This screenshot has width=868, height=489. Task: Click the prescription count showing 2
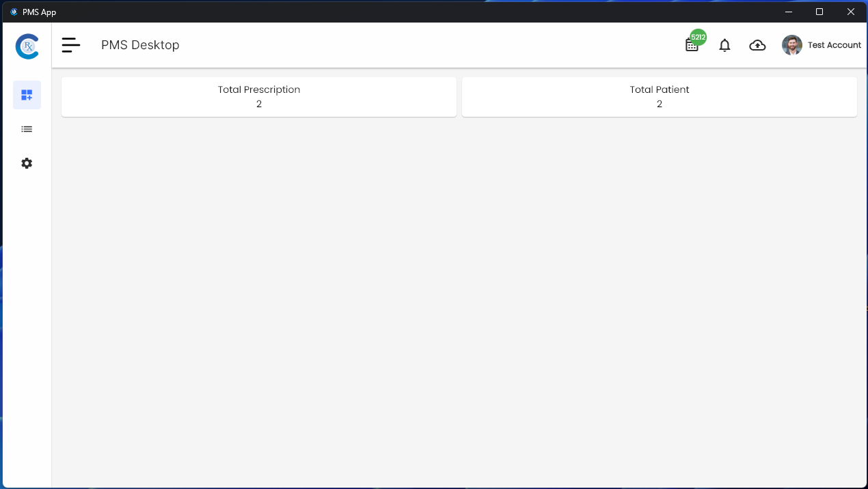[x=259, y=104]
